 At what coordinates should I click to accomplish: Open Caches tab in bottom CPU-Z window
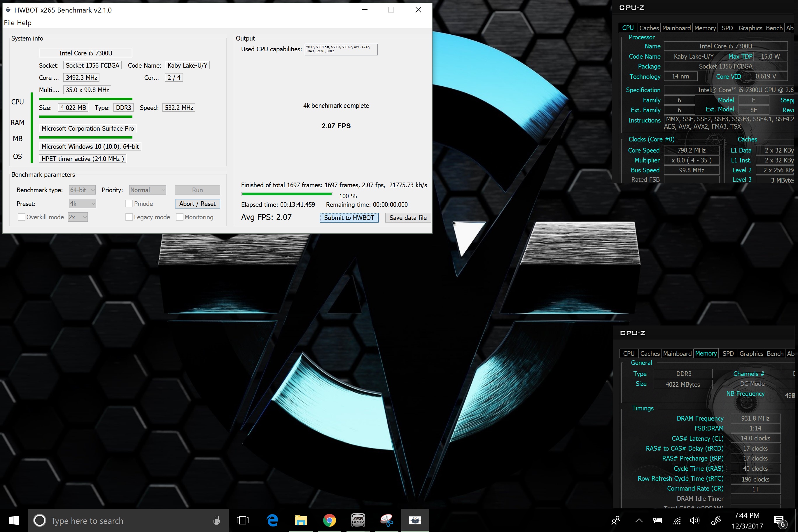[650, 353]
